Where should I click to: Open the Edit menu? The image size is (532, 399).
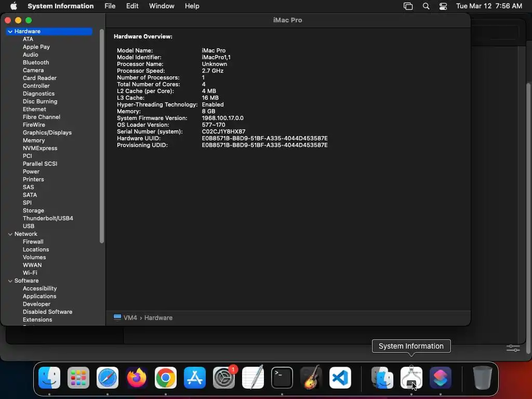[x=132, y=6]
